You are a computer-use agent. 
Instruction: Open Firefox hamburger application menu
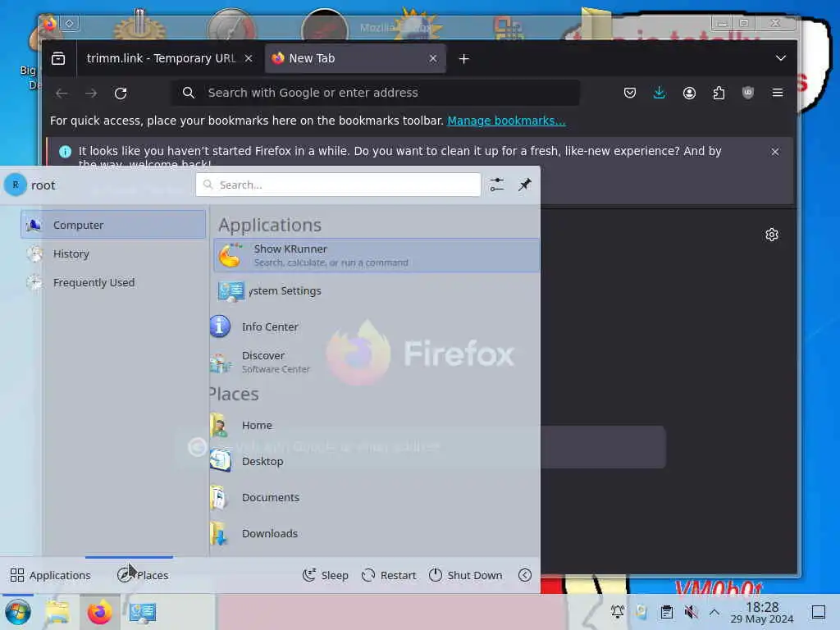778,94
